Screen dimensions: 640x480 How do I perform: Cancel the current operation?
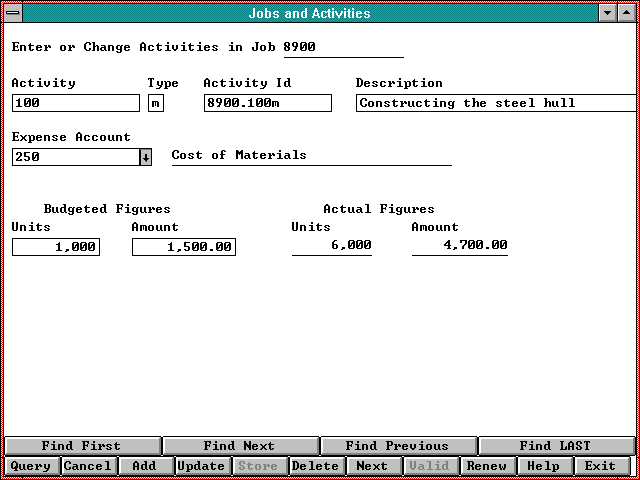click(x=87, y=466)
